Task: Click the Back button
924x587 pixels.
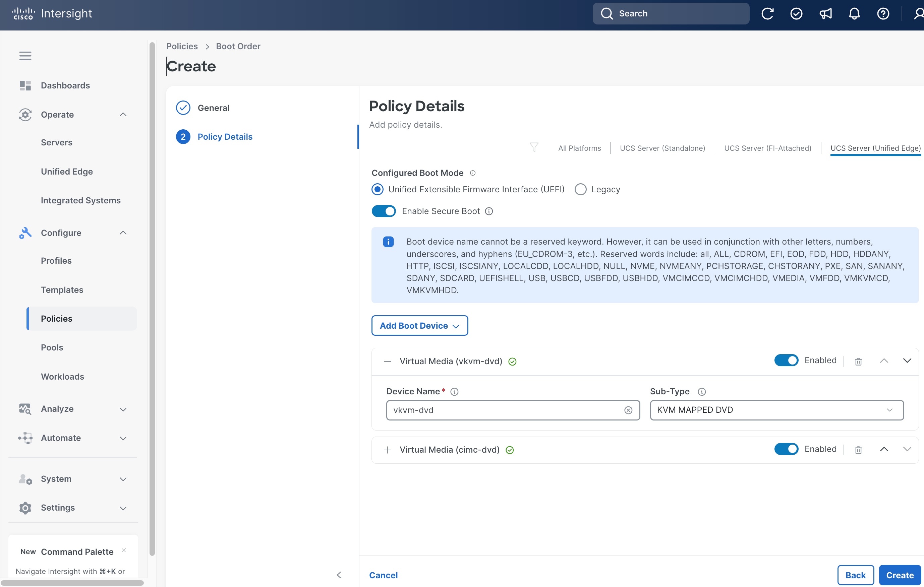Action: click(855, 575)
